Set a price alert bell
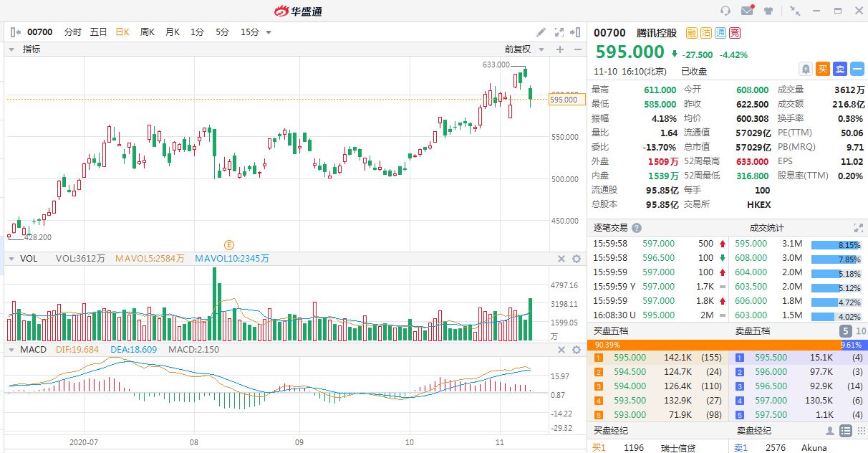Viewport: 868px width, 453px height. tap(806, 69)
